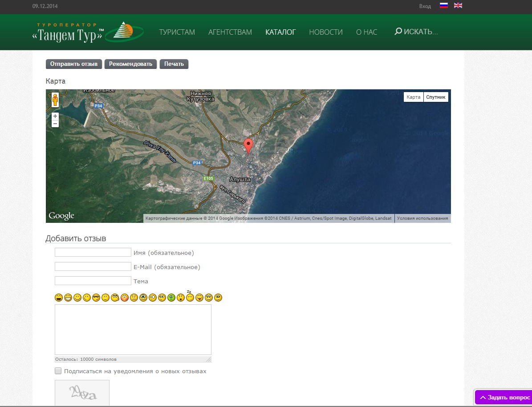Click the Street View pegman icon

pos(55,100)
